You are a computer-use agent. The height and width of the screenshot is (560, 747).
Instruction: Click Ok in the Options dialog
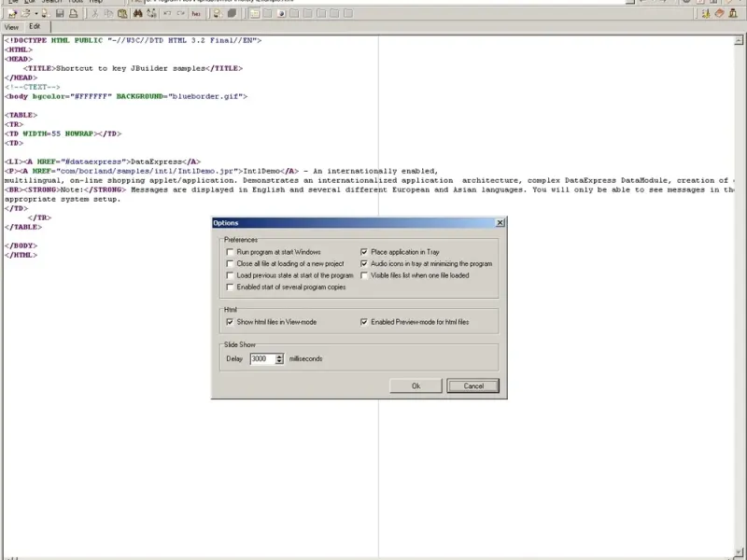click(x=416, y=385)
